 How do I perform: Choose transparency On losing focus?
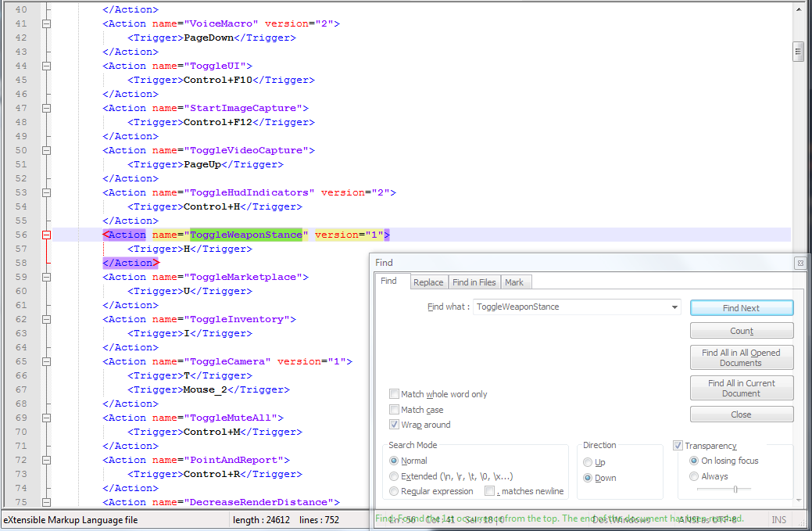(x=694, y=461)
